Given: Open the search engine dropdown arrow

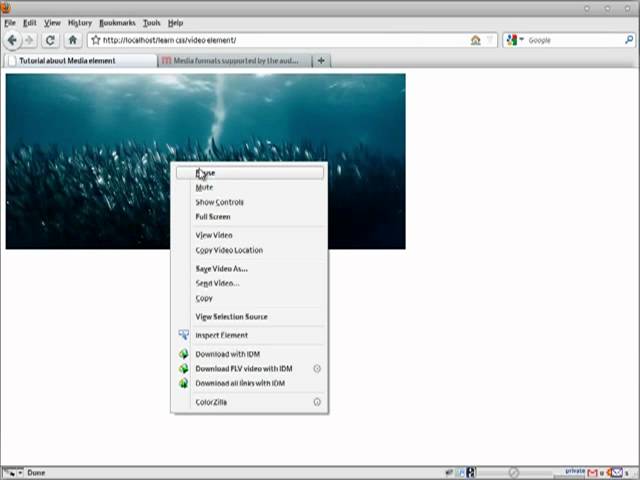Looking at the screenshot, I should tap(521, 40).
